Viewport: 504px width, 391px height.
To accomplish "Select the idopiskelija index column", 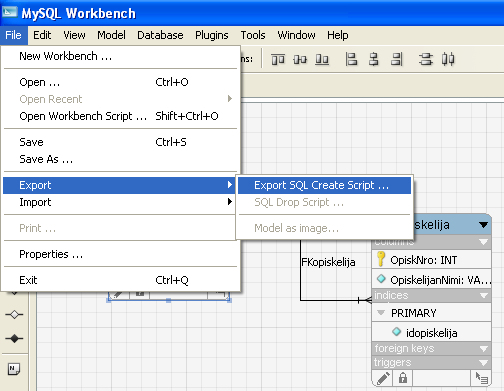I will point(432,332).
